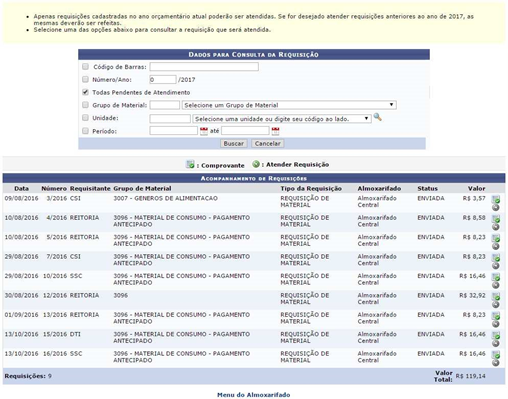Open Comprovante icon for requisition 7/2016
This screenshot has height=399, width=508.
pos(496,258)
